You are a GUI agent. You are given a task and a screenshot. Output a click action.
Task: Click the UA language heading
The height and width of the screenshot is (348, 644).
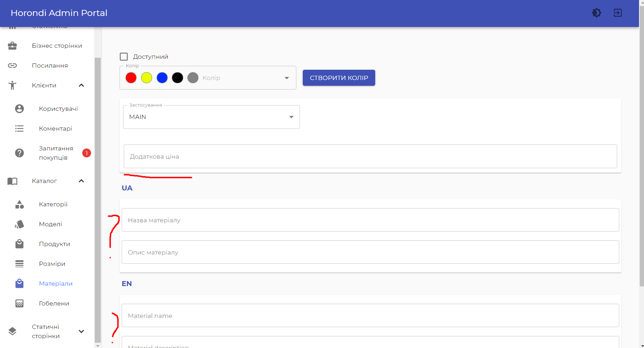coord(127,188)
